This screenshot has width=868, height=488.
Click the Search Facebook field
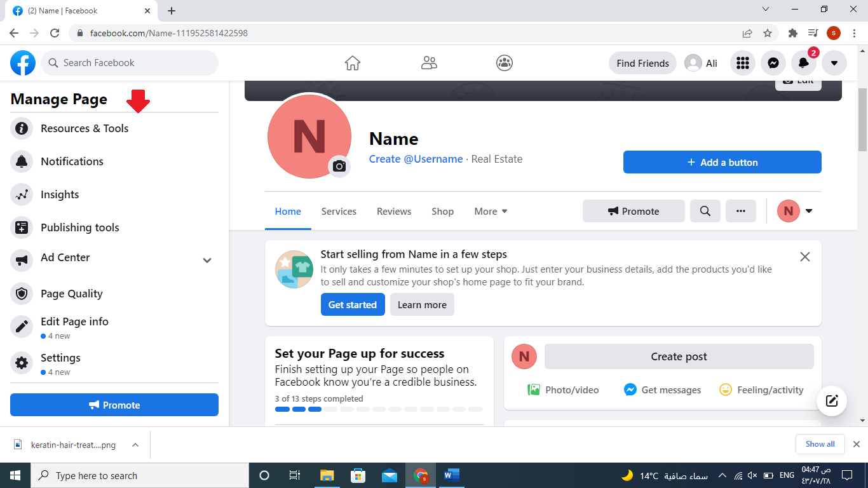(x=130, y=63)
